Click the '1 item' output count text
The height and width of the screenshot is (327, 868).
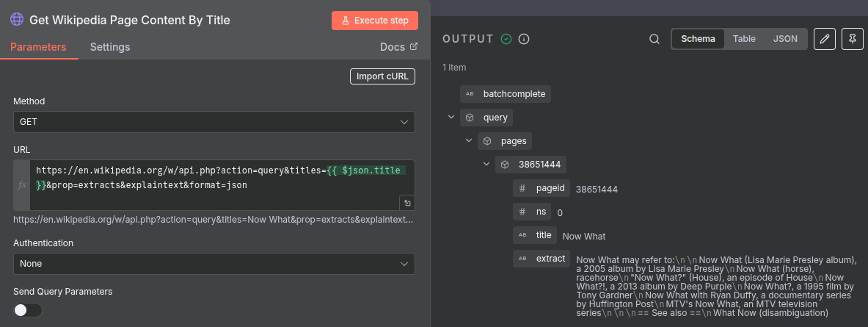coord(454,68)
